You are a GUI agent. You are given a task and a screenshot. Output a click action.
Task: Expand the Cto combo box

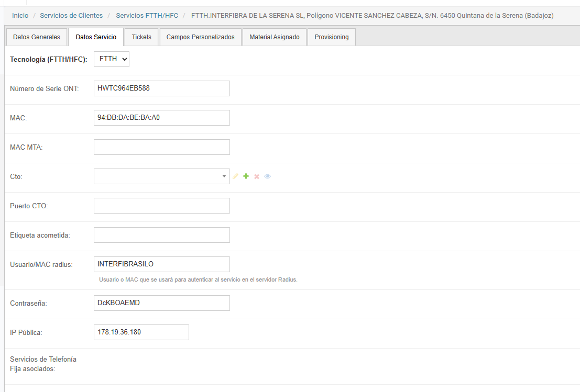[162, 176]
